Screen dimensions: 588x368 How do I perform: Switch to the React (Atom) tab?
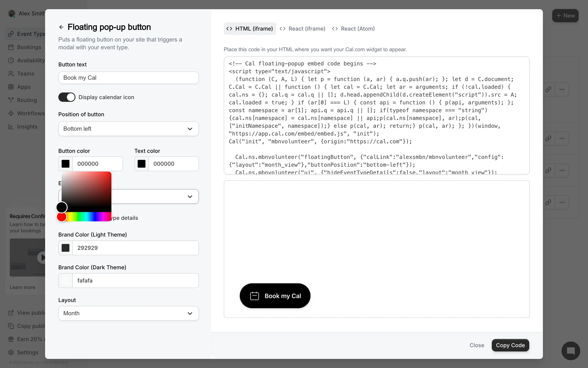[x=353, y=29]
